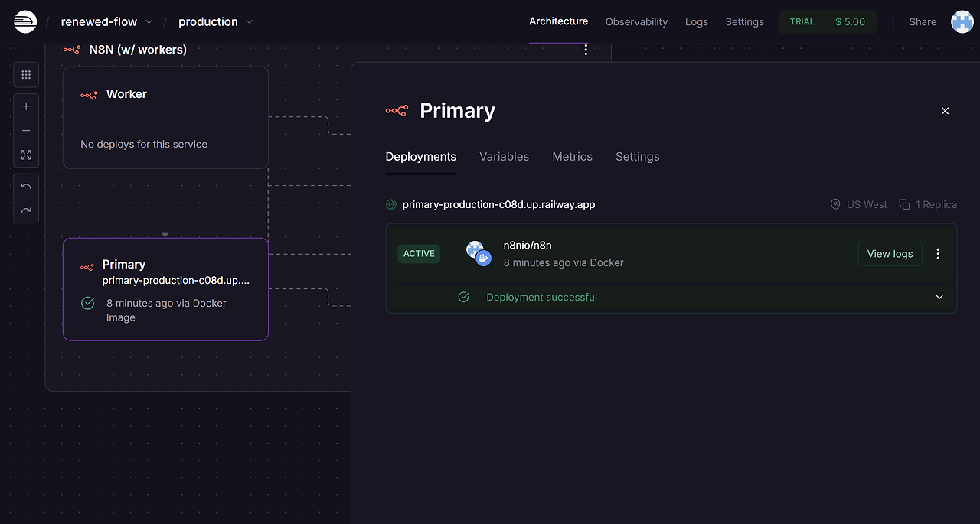Fit canvas to screen
This screenshot has height=524, width=980.
point(26,155)
